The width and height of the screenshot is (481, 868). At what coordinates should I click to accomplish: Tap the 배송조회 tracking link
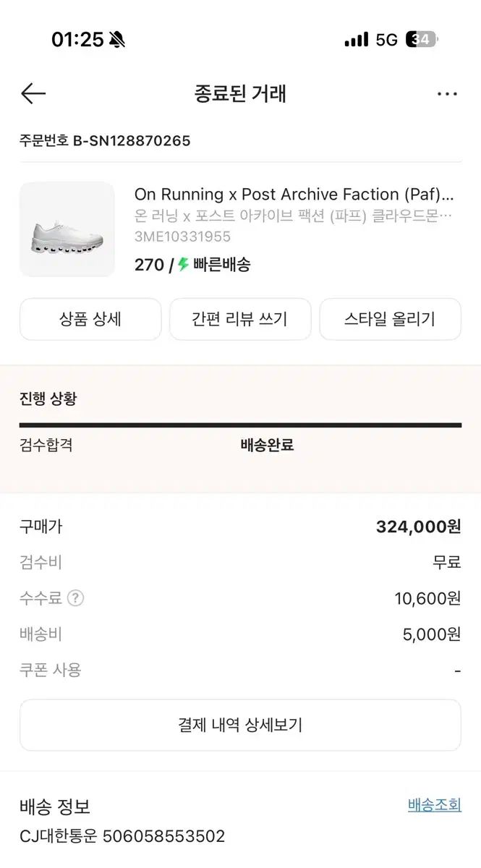tap(434, 805)
